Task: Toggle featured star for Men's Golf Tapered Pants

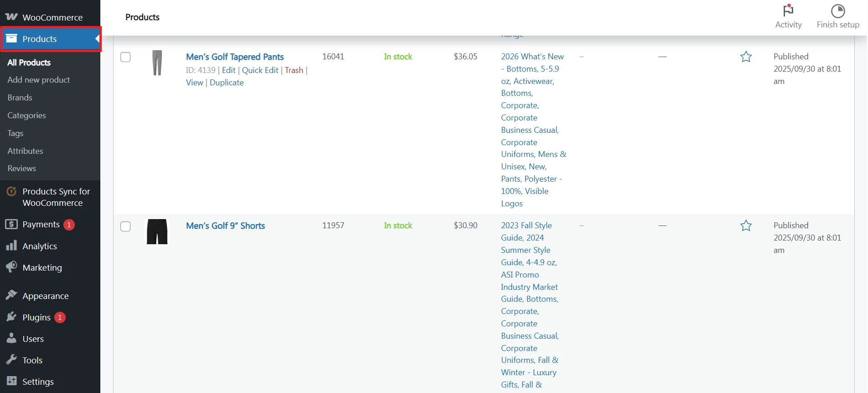Action: coord(746,57)
